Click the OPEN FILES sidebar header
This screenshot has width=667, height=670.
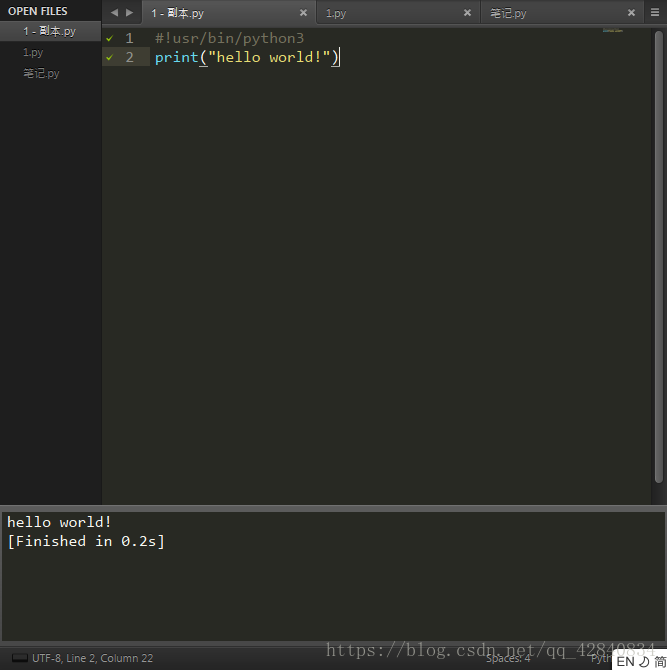(38, 11)
